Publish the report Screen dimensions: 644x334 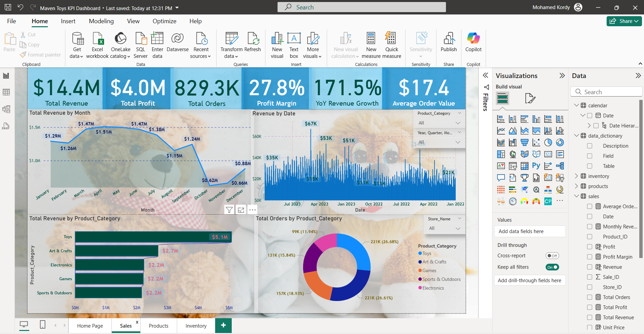449,42
